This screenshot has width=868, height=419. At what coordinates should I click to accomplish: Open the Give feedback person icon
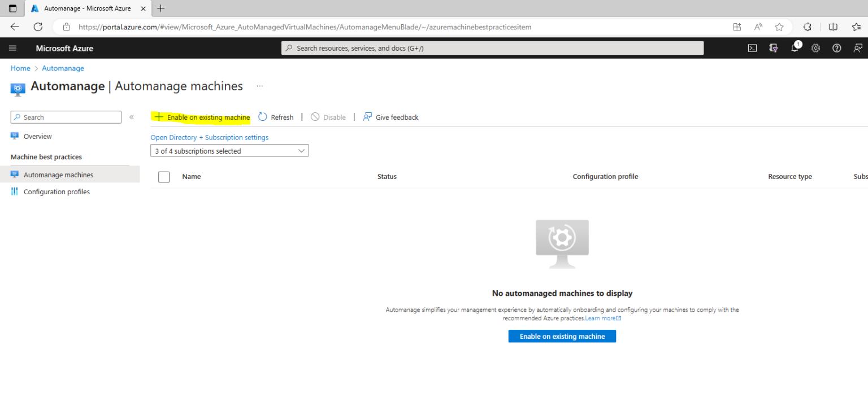[x=858, y=48]
